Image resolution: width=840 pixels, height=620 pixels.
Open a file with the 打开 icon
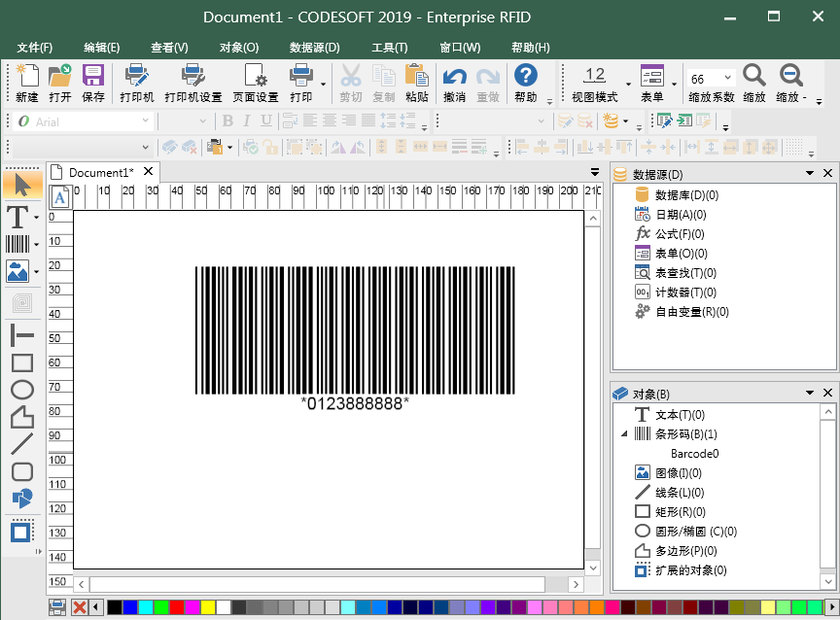click(x=60, y=83)
